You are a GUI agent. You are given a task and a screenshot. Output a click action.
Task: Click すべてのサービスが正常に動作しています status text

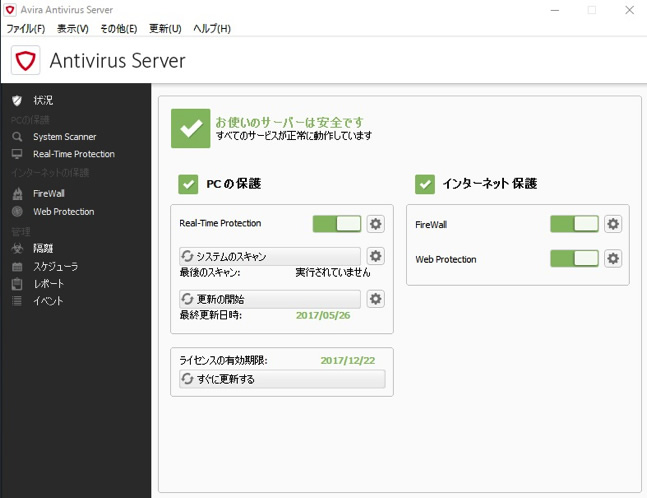point(294,136)
